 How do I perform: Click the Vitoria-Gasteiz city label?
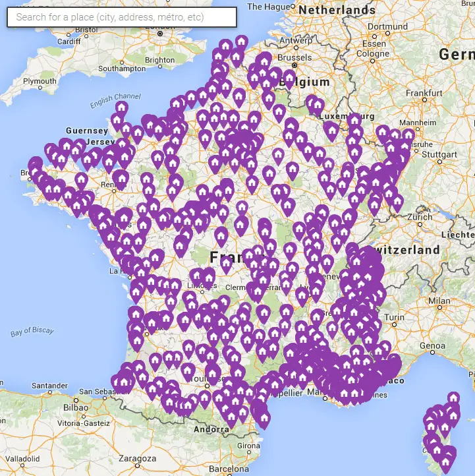pyautogui.click(x=83, y=423)
